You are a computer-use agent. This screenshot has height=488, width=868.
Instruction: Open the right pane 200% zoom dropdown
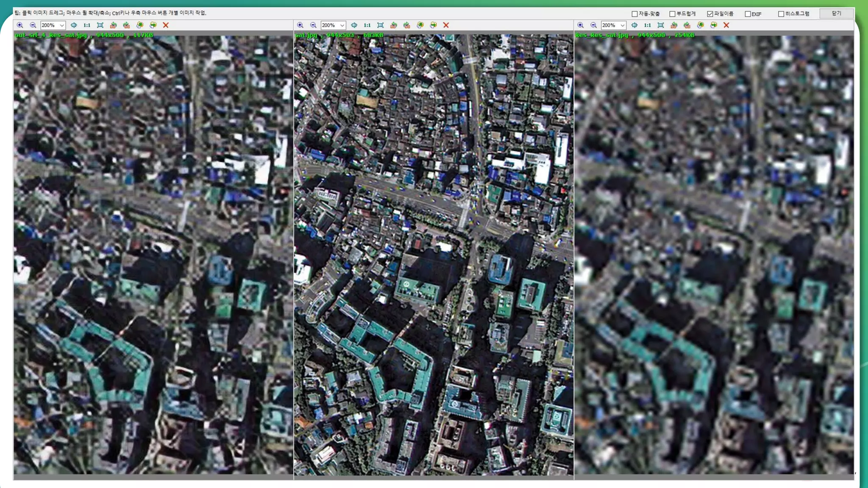622,25
